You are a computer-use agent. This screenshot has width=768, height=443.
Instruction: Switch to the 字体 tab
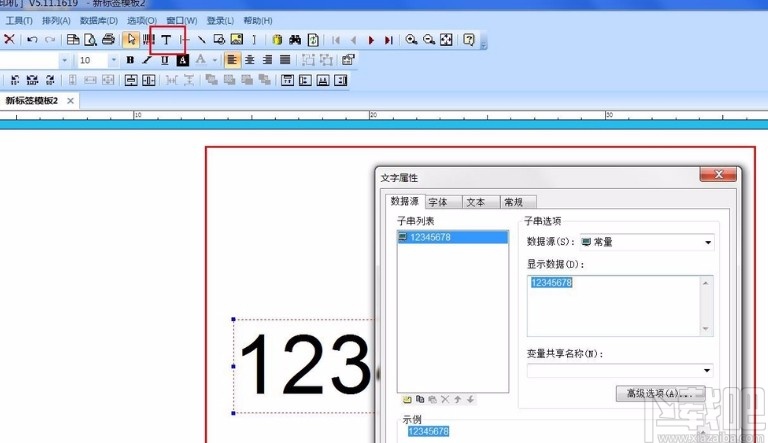coord(443,202)
